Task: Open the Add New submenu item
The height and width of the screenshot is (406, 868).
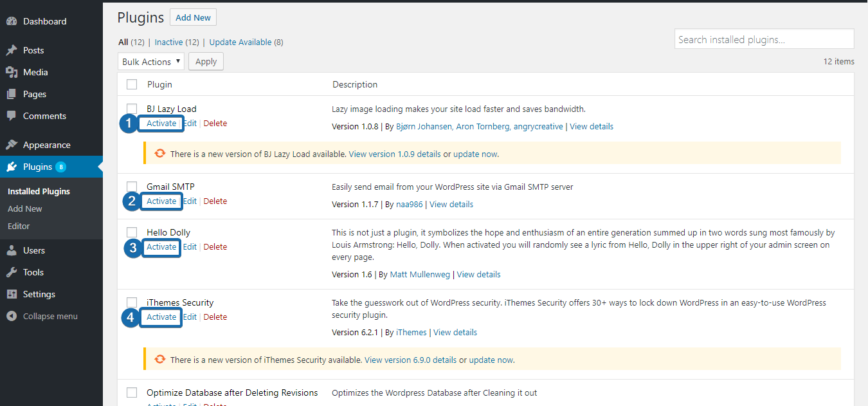Action: click(25, 208)
